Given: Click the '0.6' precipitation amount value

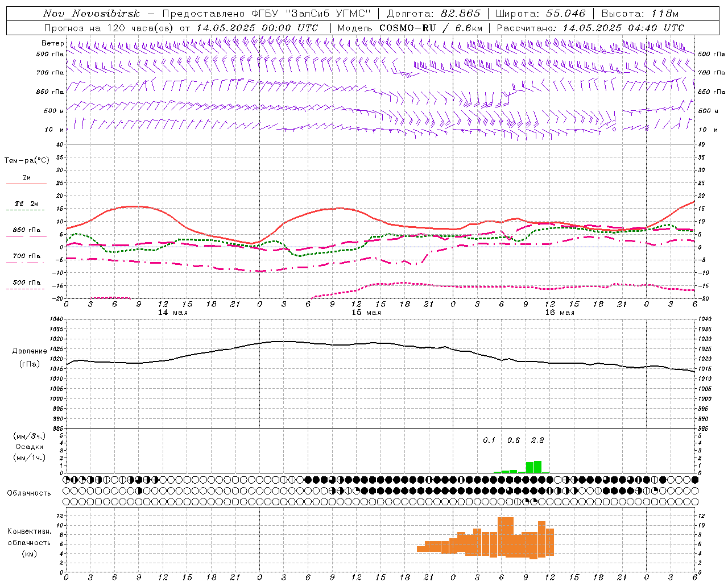Looking at the screenshot, I should pos(514,440).
